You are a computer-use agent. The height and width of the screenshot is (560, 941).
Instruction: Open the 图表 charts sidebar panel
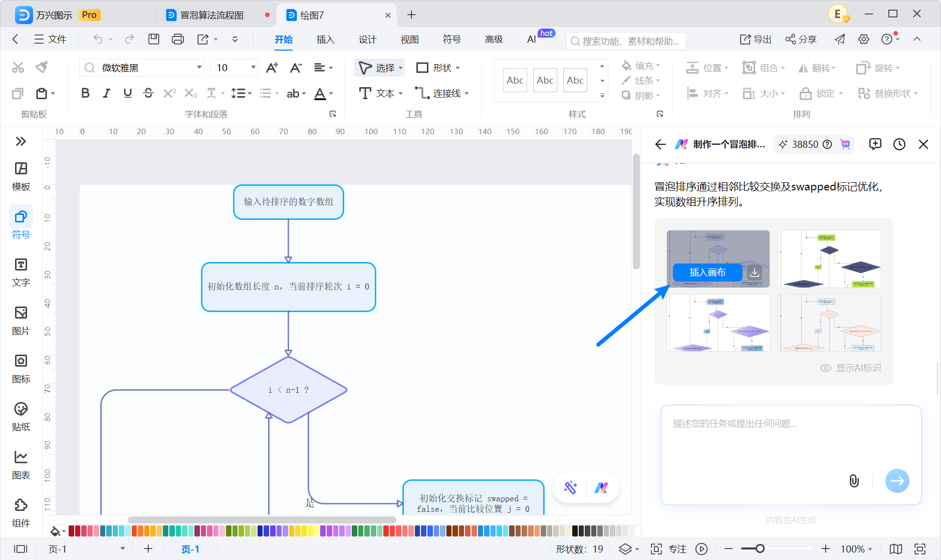pos(21,465)
